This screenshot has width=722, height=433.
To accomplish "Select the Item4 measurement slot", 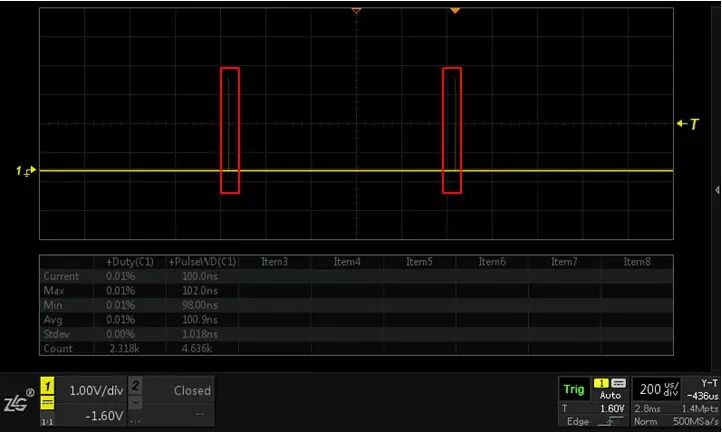I will pyautogui.click(x=347, y=262).
